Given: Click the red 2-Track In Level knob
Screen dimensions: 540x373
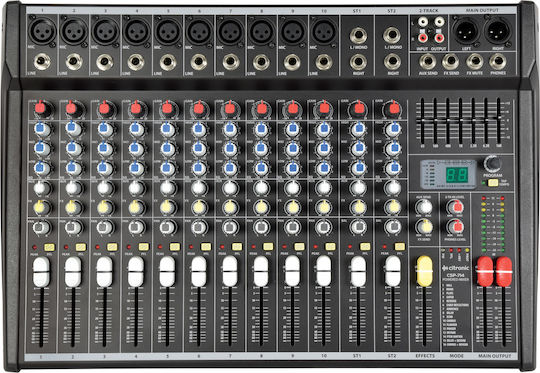Looking at the screenshot, I should [x=455, y=207].
